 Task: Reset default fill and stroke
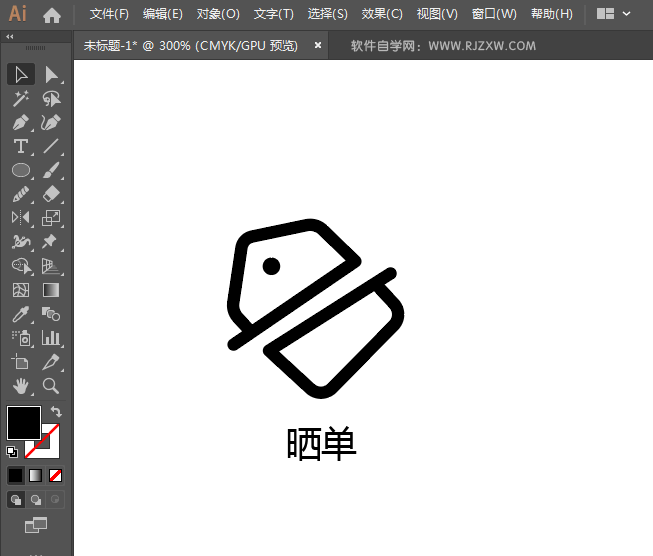(12, 452)
